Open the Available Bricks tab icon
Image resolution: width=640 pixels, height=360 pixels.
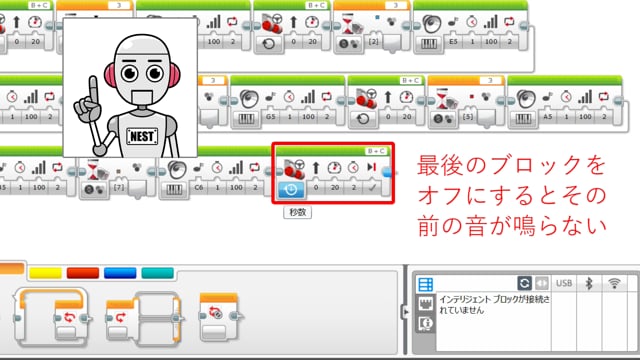425,284
